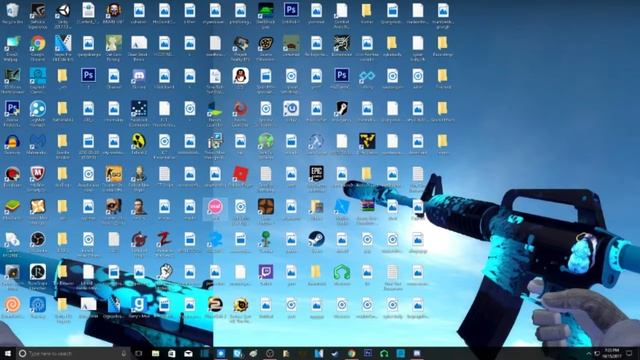The image size is (640, 360).
Task: Open the Recycle Bin desktop icon
Action: [12, 11]
